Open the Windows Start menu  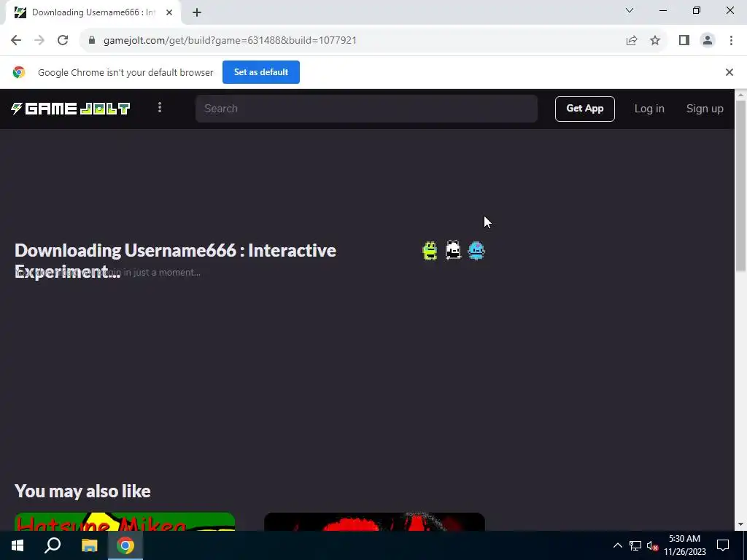click(x=18, y=545)
